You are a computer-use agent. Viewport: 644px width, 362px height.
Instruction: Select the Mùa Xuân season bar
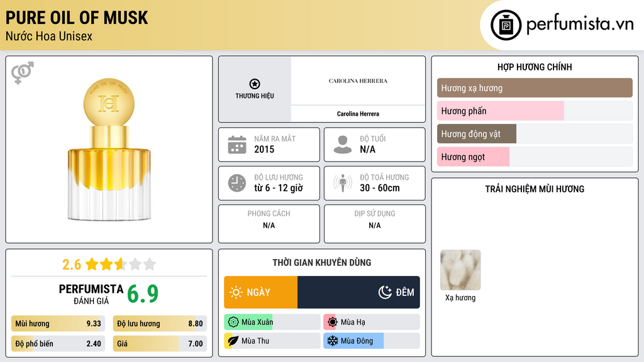tap(272, 322)
